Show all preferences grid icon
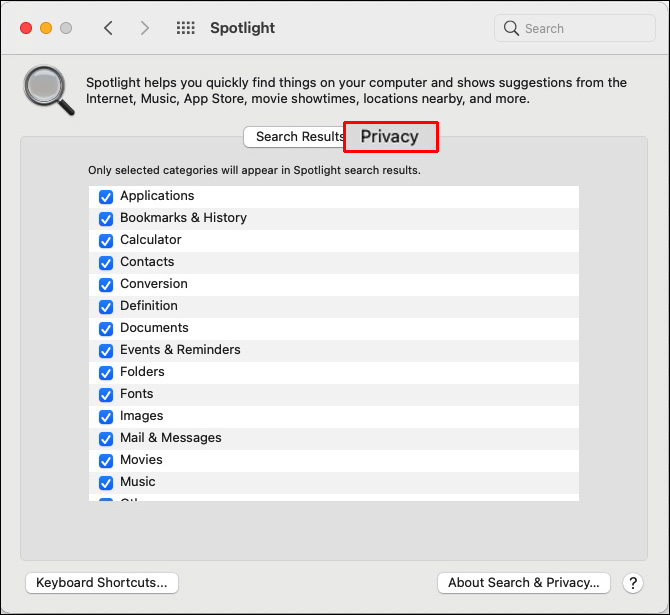The width and height of the screenshot is (670, 615). pos(185,28)
